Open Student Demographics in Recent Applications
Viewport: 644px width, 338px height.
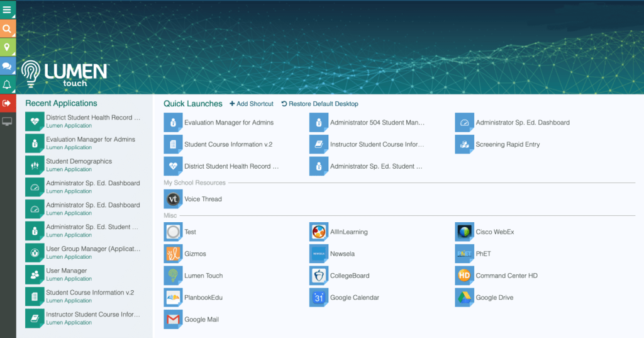(79, 162)
